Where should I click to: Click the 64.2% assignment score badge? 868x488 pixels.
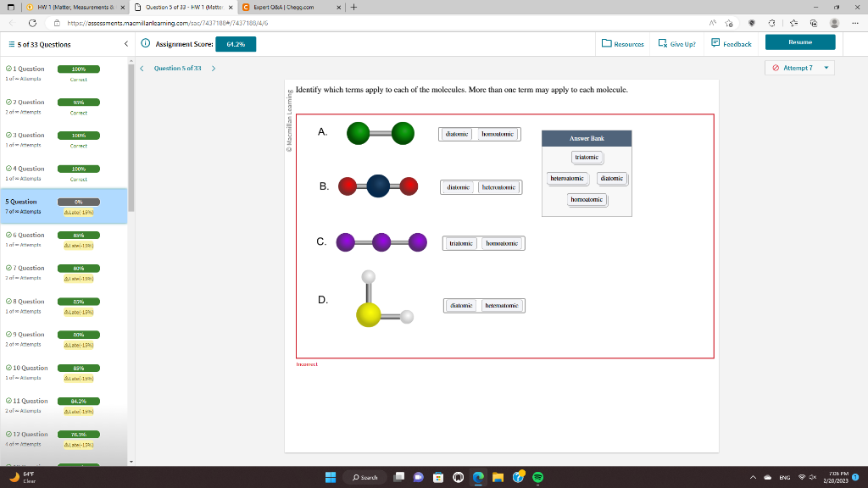[x=236, y=44]
